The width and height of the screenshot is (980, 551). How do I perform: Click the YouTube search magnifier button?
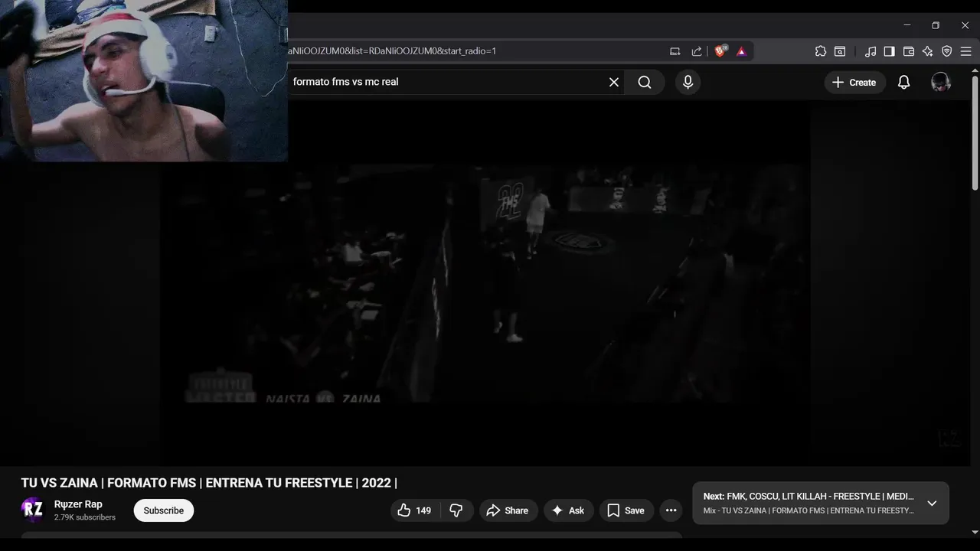pos(645,82)
